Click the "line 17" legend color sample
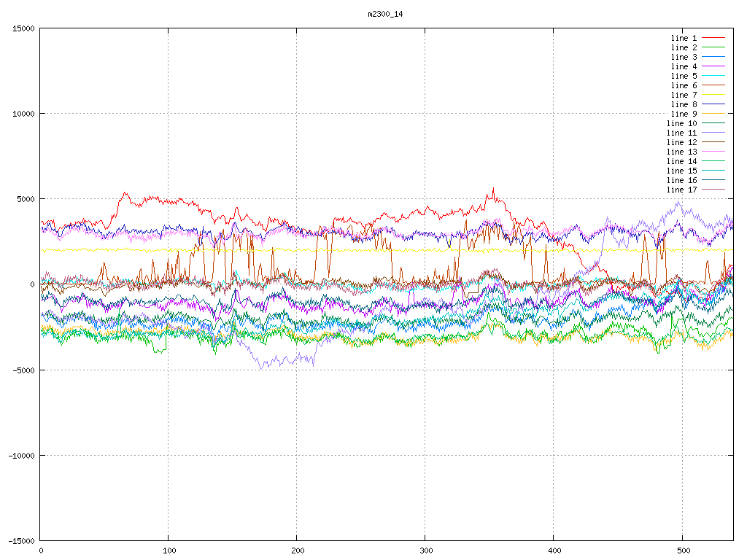The width and height of the screenshot is (747, 560). click(x=713, y=190)
